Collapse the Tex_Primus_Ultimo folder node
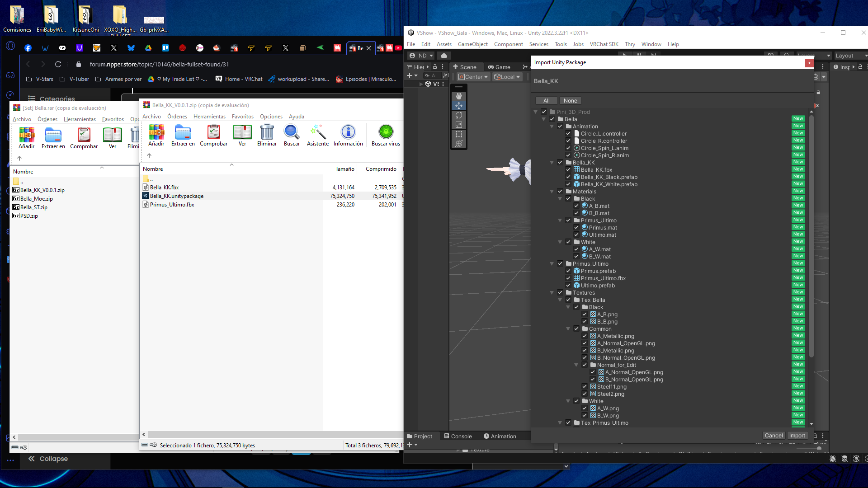The width and height of the screenshot is (868, 488). (560, 422)
